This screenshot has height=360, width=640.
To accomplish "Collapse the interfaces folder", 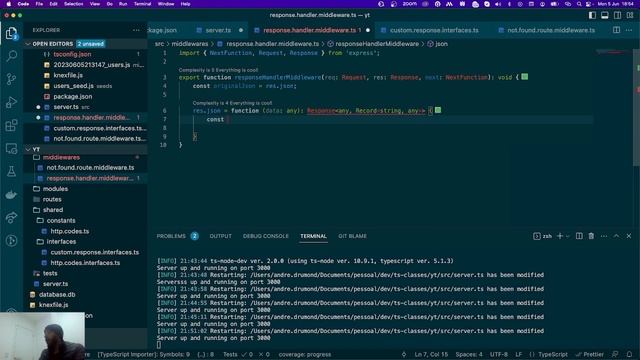I will click(61, 242).
